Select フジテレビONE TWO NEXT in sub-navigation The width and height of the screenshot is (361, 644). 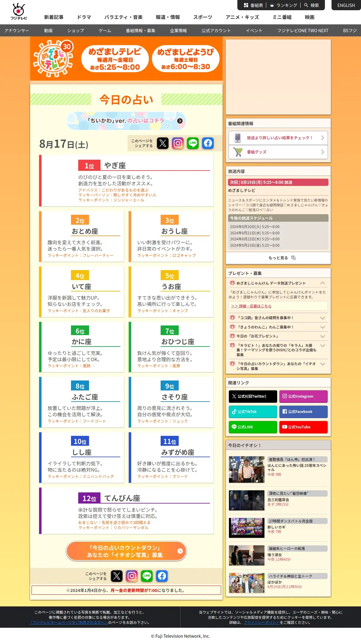click(x=303, y=30)
